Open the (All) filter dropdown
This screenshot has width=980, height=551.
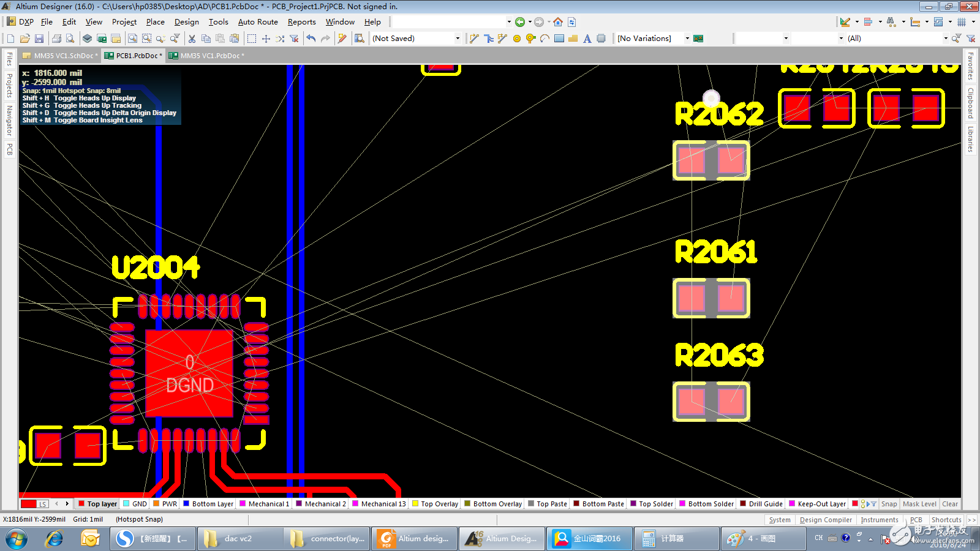(x=946, y=39)
